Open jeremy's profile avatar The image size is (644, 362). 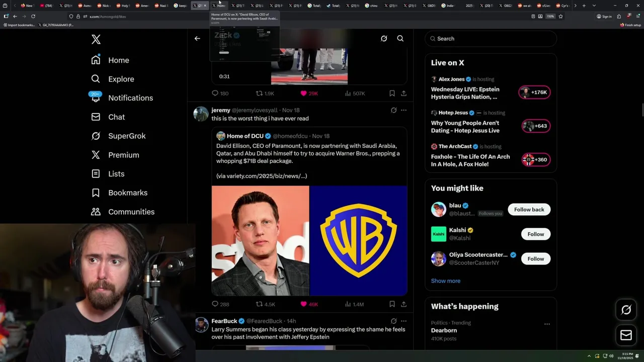(x=201, y=114)
